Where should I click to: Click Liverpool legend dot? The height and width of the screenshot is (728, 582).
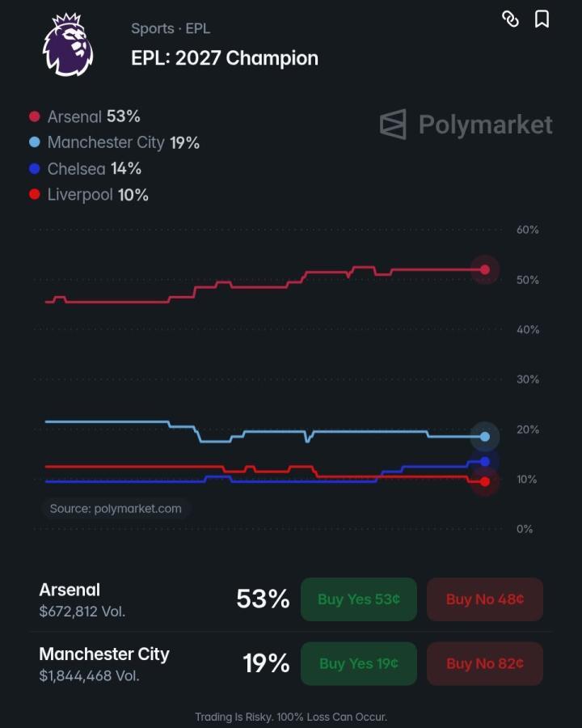click(x=34, y=194)
